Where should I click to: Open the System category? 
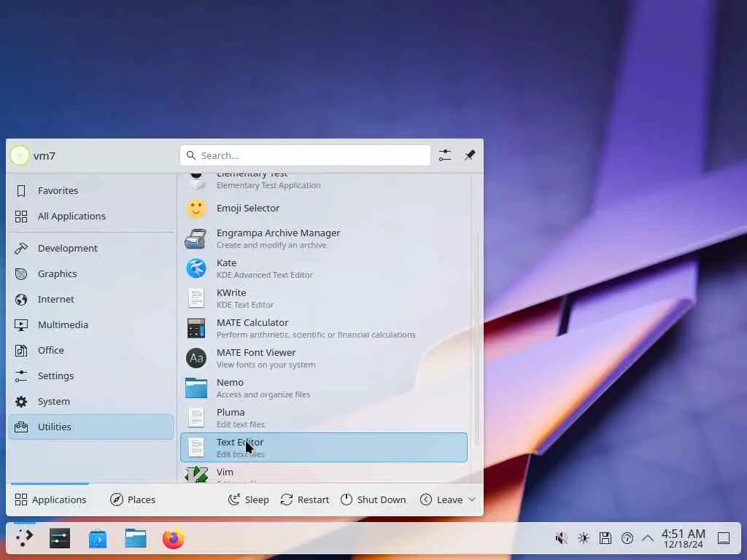(x=91, y=402)
